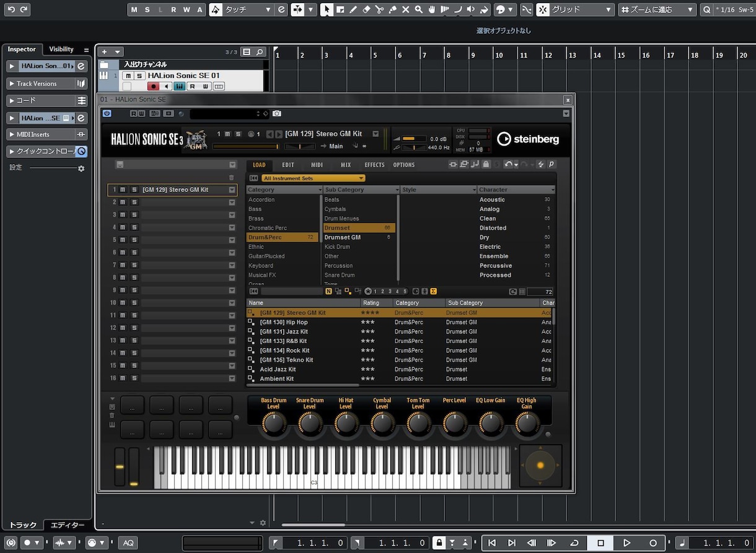Image resolution: width=756 pixels, height=553 pixels.
Task: Select the Object Selection arrow tool
Action: tap(327, 9)
